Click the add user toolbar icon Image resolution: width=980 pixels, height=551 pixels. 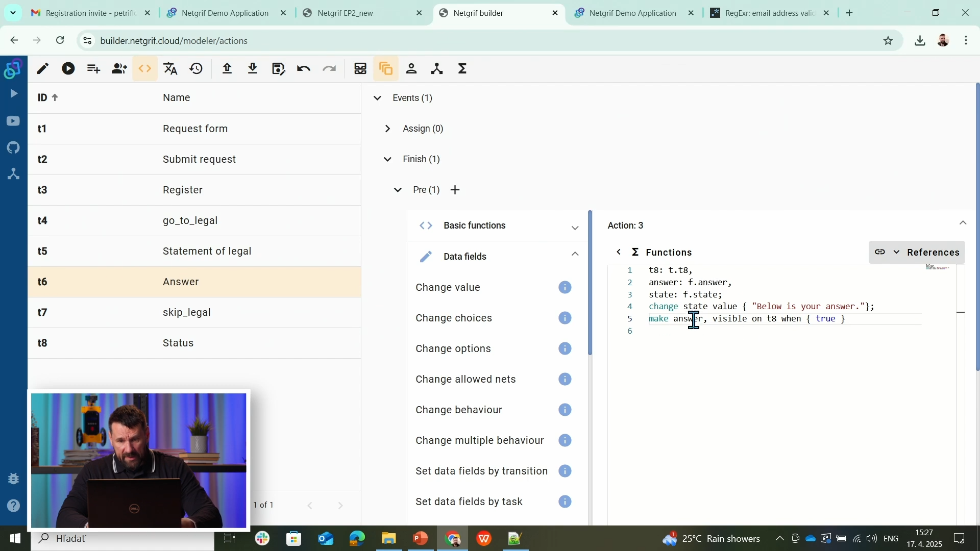tap(118, 68)
